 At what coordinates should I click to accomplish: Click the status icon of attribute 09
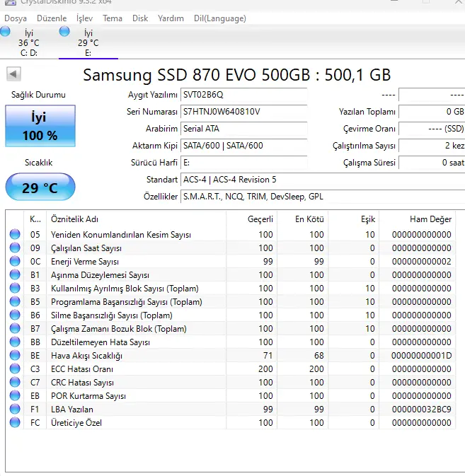point(15,248)
